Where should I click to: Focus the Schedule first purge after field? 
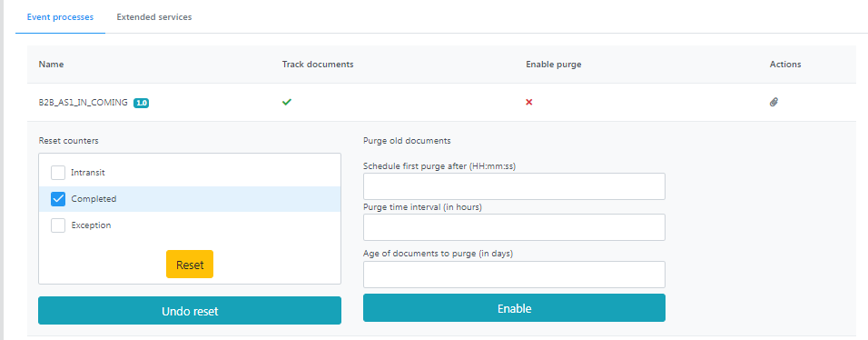pos(514,186)
